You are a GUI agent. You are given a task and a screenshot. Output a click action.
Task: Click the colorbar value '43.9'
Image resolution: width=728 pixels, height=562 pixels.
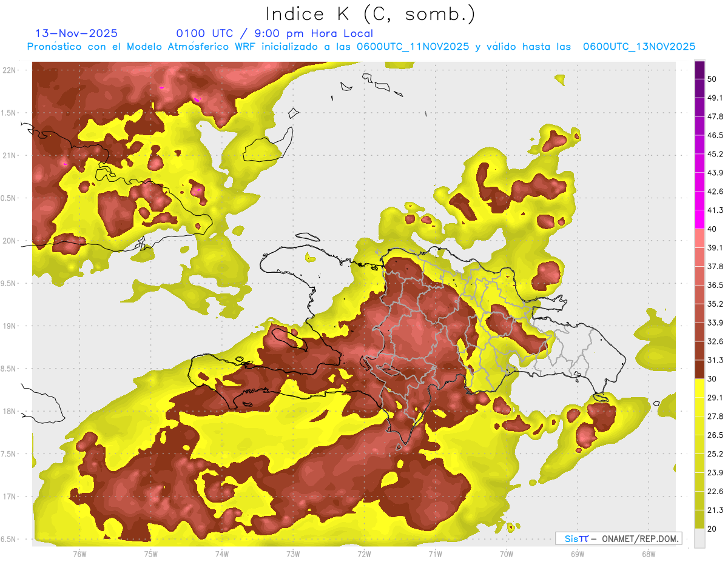[716, 173]
